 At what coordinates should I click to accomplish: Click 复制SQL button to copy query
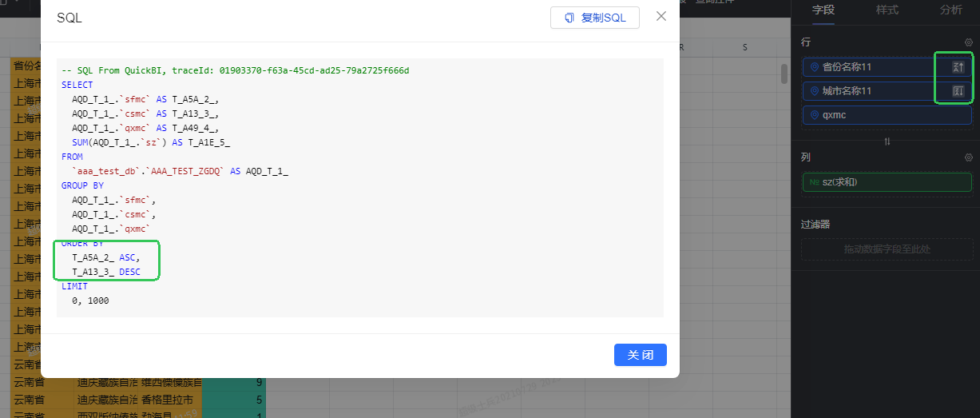point(595,18)
